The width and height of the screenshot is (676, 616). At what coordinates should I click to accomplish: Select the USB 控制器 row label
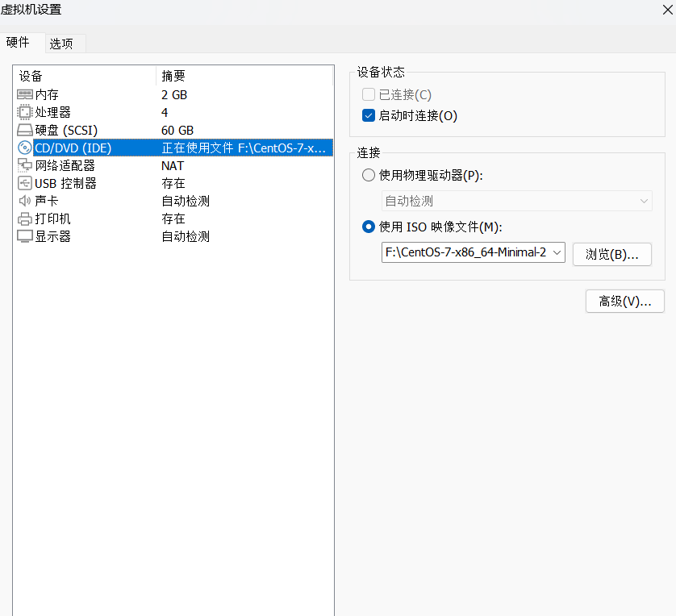coord(65,183)
